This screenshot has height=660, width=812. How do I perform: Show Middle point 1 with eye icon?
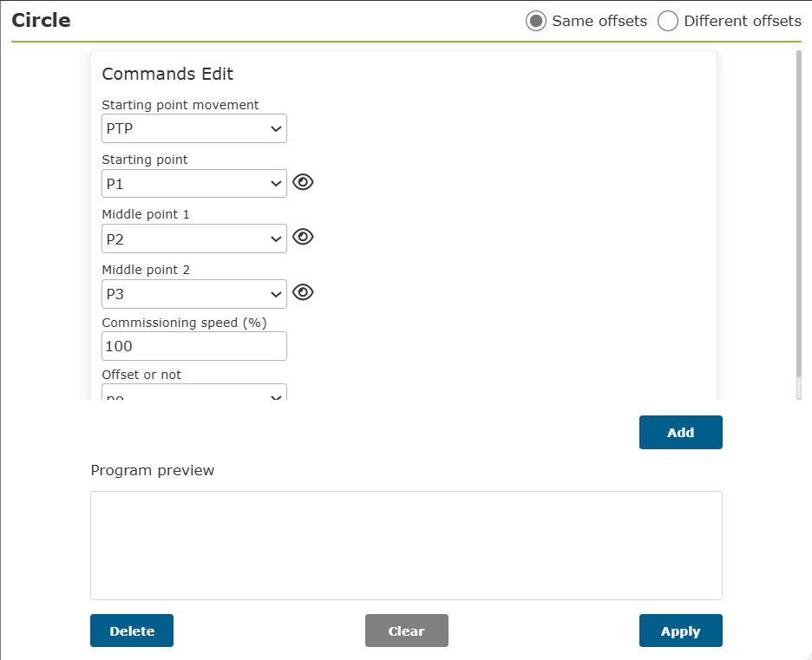303,237
